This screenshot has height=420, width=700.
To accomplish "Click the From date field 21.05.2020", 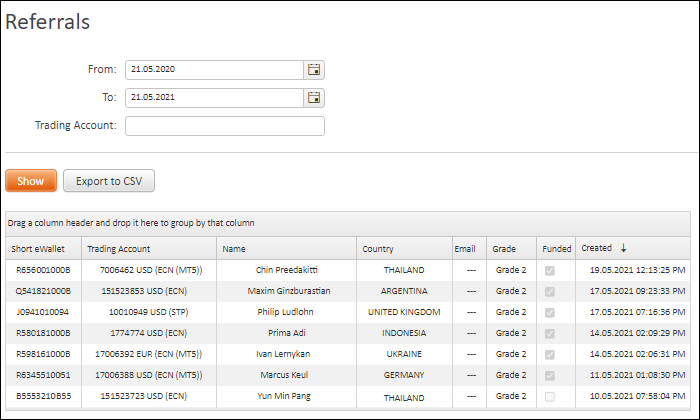I will 214,70.
